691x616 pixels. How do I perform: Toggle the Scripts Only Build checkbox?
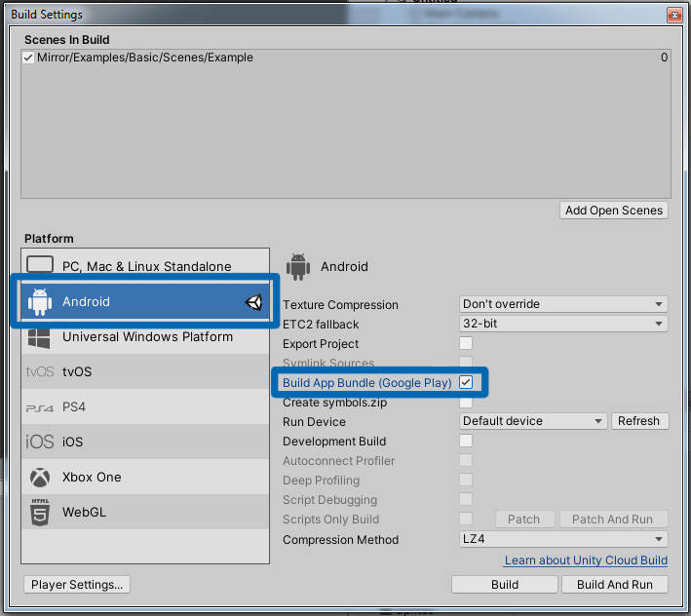(466, 519)
